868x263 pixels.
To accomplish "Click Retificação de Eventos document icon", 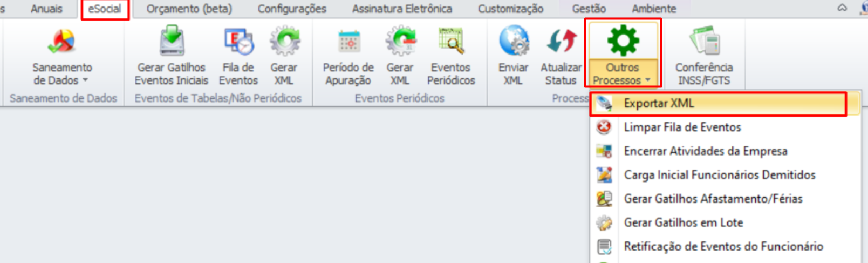I will click(x=604, y=246).
